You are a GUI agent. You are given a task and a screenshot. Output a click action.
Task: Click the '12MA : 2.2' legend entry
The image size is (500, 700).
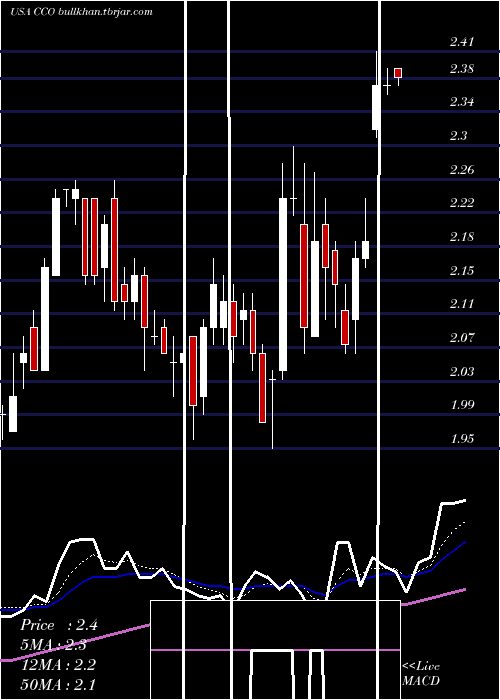point(58,665)
